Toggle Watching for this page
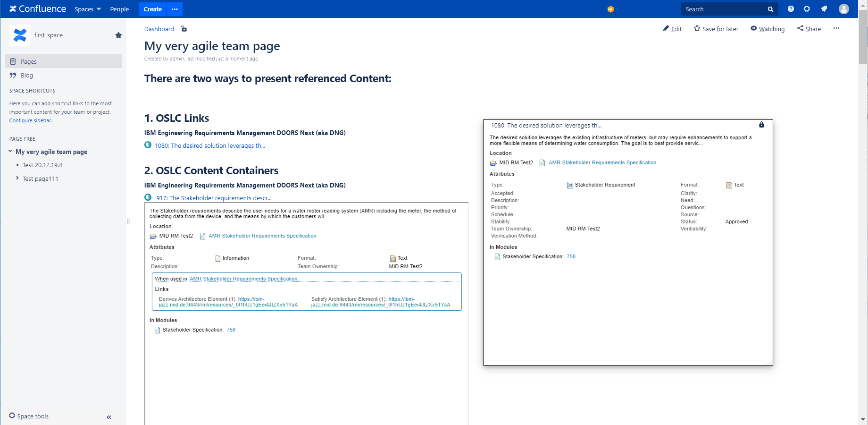 click(768, 29)
